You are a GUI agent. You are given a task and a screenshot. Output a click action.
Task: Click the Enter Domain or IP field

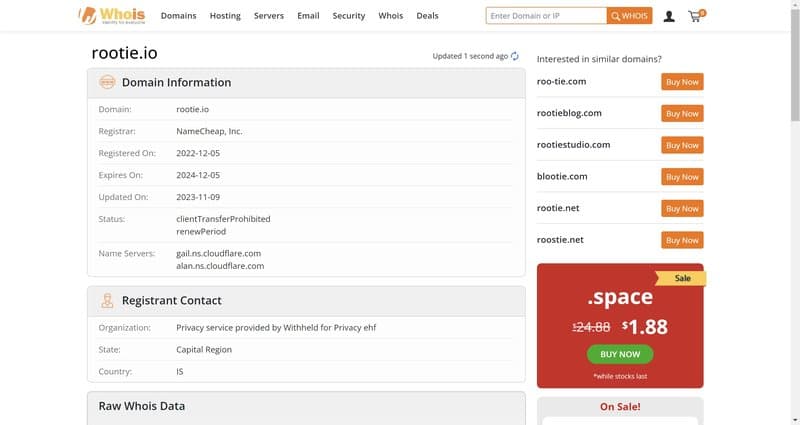click(546, 16)
